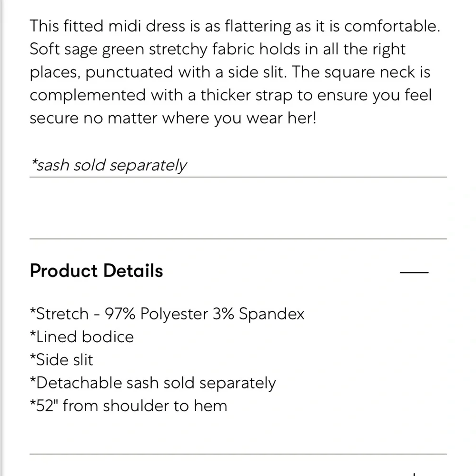Click the word "Spandex" in fabric line

click(x=271, y=314)
